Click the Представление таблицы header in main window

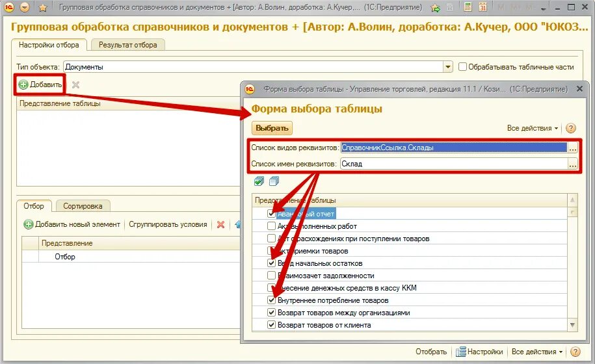pyautogui.click(x=128, y=103)
